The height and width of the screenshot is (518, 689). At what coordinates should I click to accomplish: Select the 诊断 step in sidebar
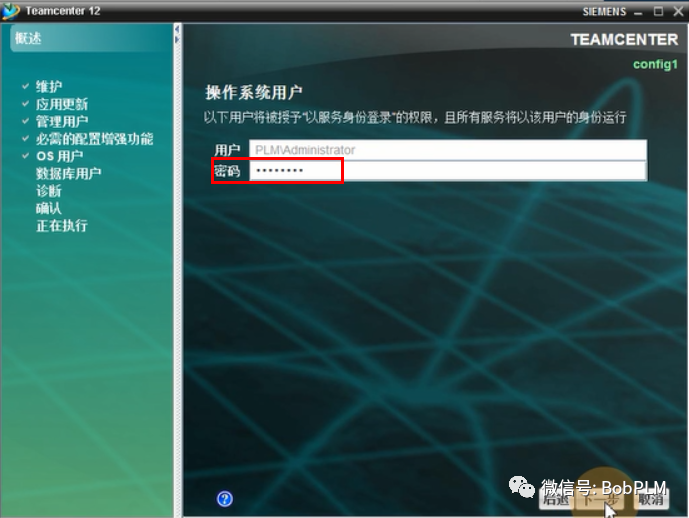(49, 191)
